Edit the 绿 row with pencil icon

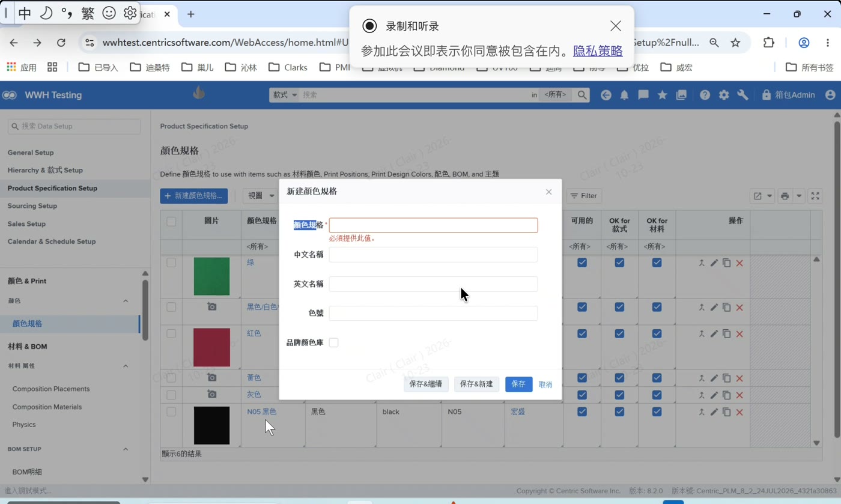714,263
